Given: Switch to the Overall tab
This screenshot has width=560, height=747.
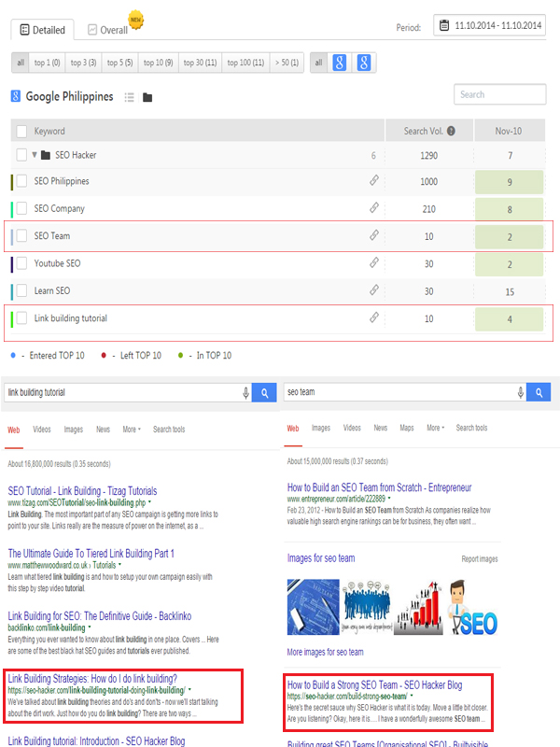Looking at the screenshot, I should (108, 30).
